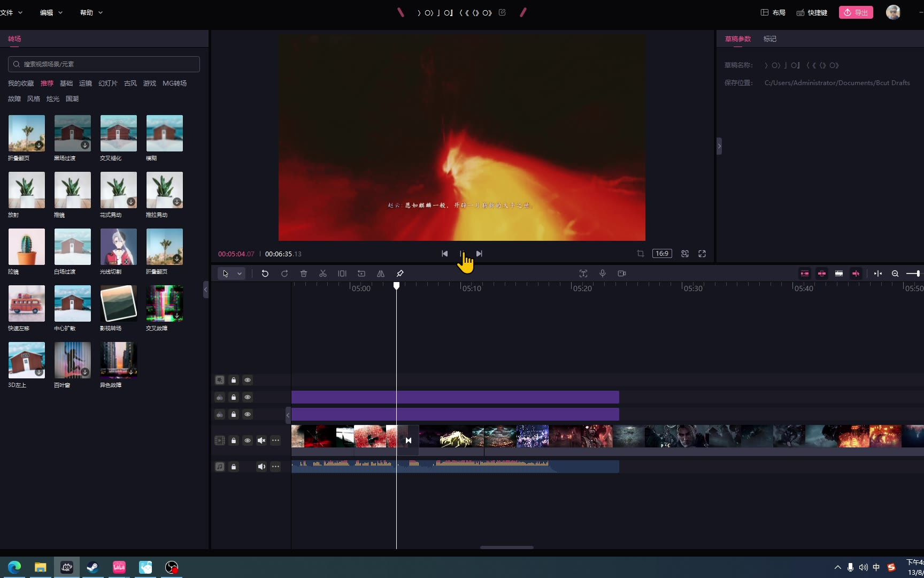Toggle visibility of the video track
The width and height of the screenshot is (924, 578).
248,440
